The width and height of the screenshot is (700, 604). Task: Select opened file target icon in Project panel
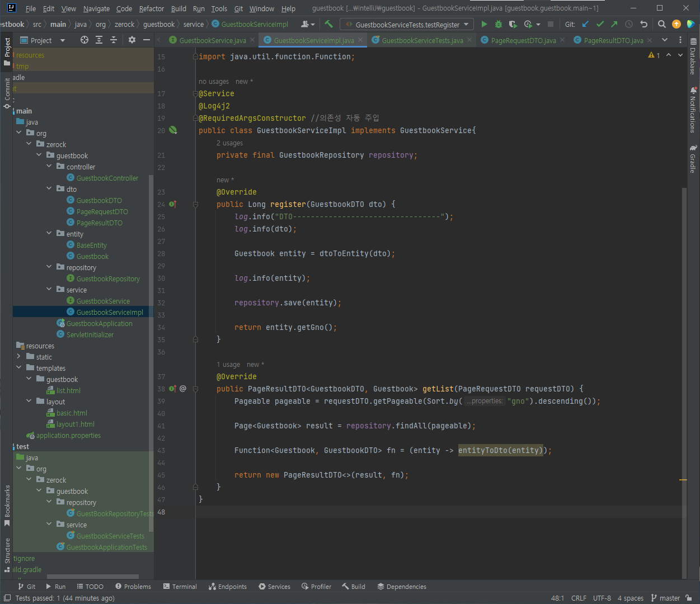[x=84, y=40]
